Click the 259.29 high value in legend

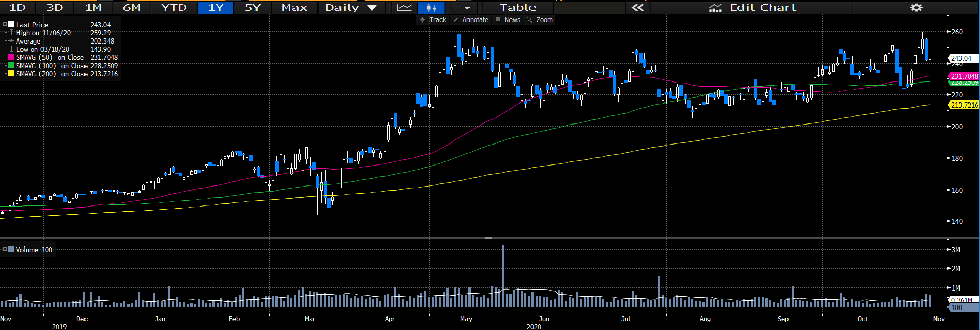pyautogui.click(x=100, y=33)
